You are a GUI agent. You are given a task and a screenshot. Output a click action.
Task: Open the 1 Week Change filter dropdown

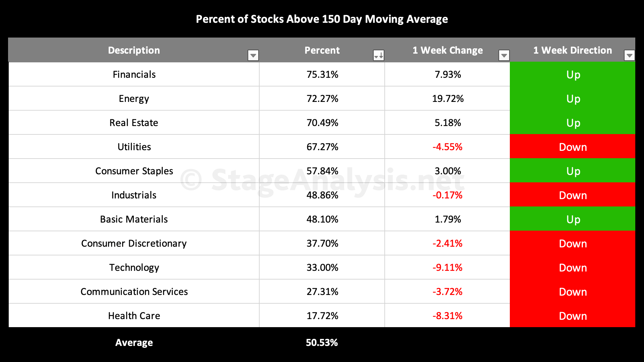click(504, 55)
